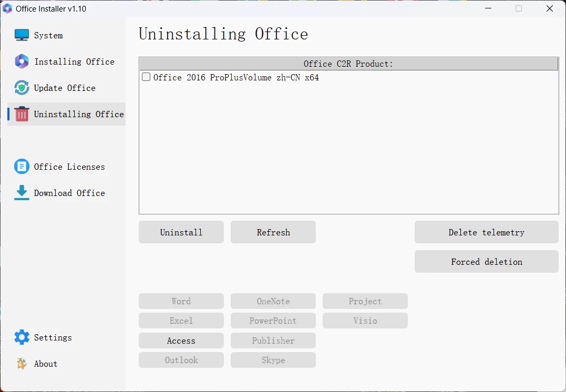Click the Settings gear icon
Image resolution: width=566 pixels, height=392 pixels.
(22, 337)
